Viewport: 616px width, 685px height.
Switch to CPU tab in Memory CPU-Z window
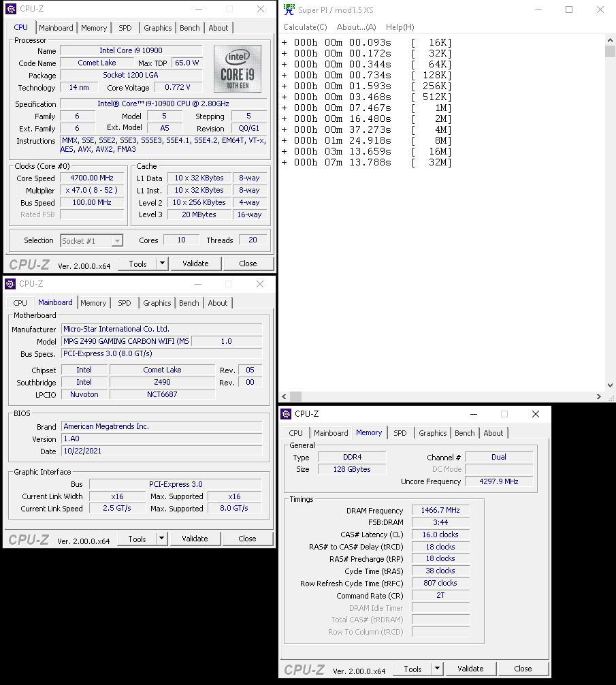click(295, 433)
